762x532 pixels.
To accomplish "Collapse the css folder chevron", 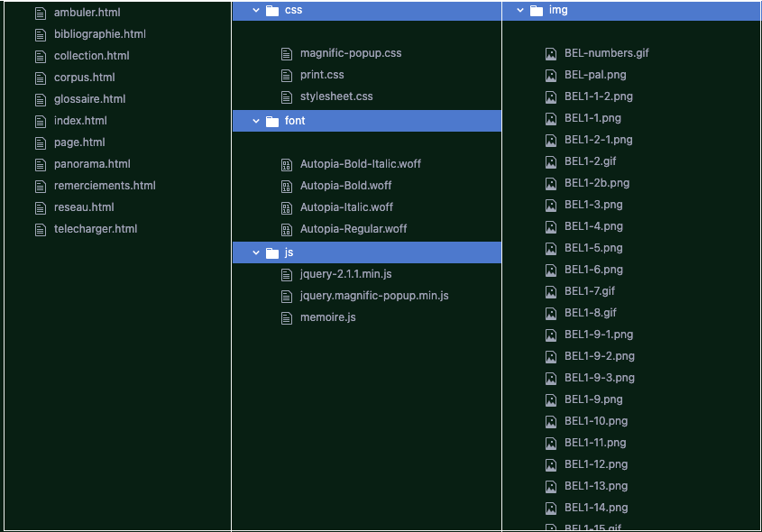I will (255, 11).
